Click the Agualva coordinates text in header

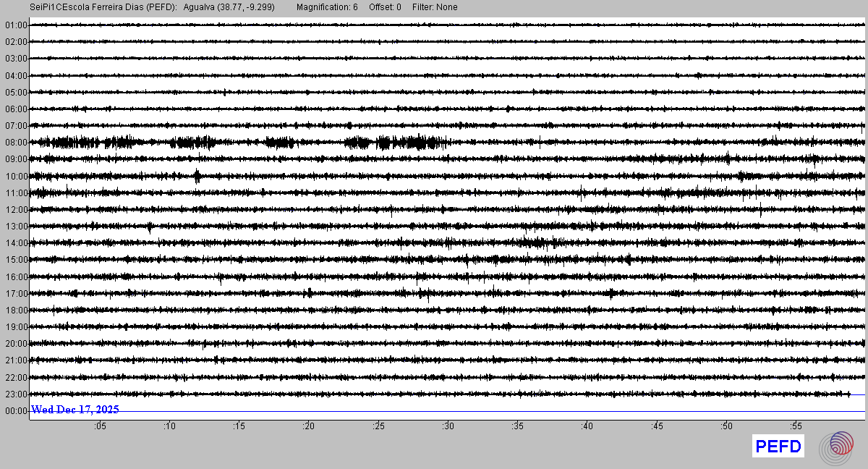(229, 7)
